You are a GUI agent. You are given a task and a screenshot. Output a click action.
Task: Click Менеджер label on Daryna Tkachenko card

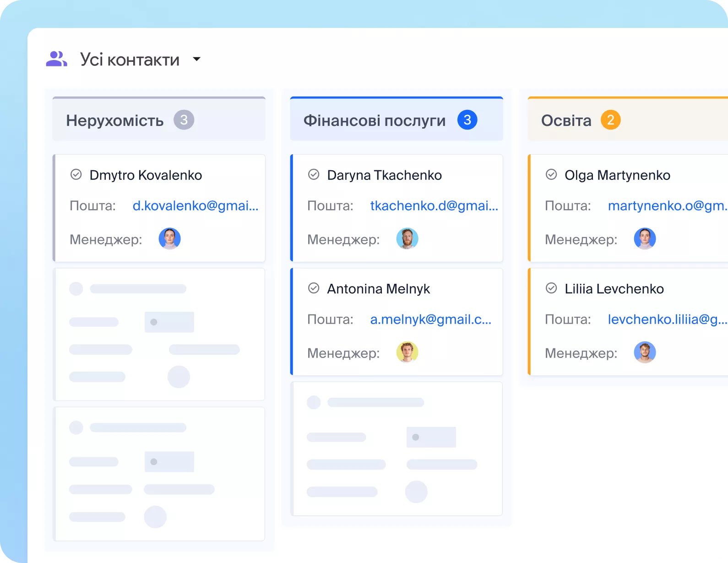point(343,239)
